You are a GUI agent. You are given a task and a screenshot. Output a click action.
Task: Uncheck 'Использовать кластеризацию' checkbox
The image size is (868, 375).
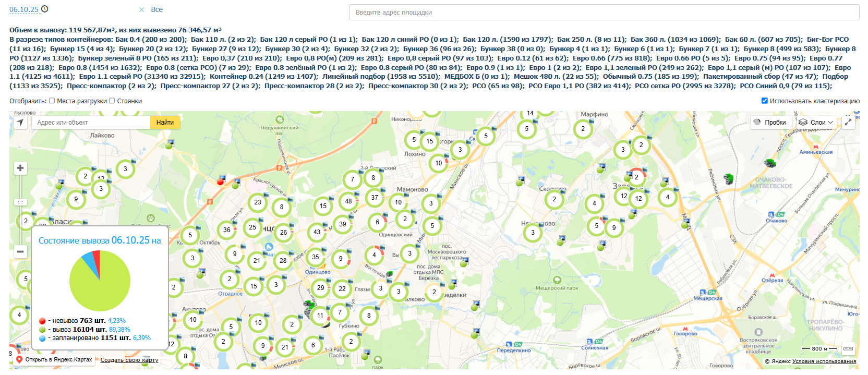764,101
